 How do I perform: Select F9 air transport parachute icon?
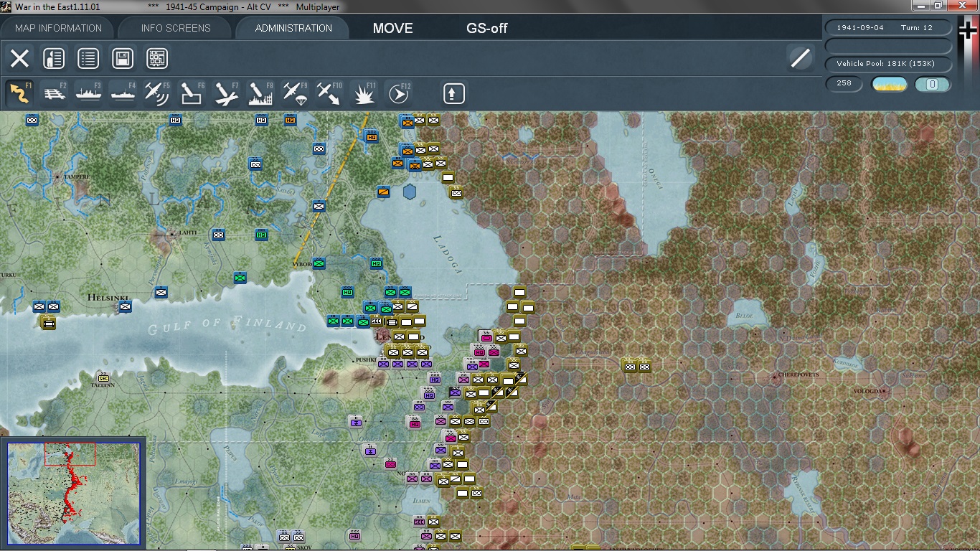[x=296, y=93]
